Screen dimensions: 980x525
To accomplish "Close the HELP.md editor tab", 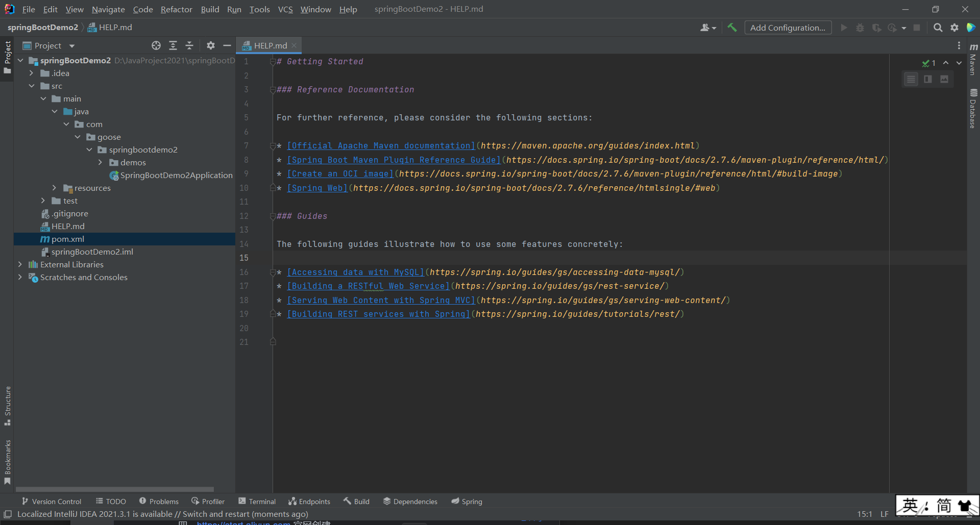I will (x=294, y=45).
